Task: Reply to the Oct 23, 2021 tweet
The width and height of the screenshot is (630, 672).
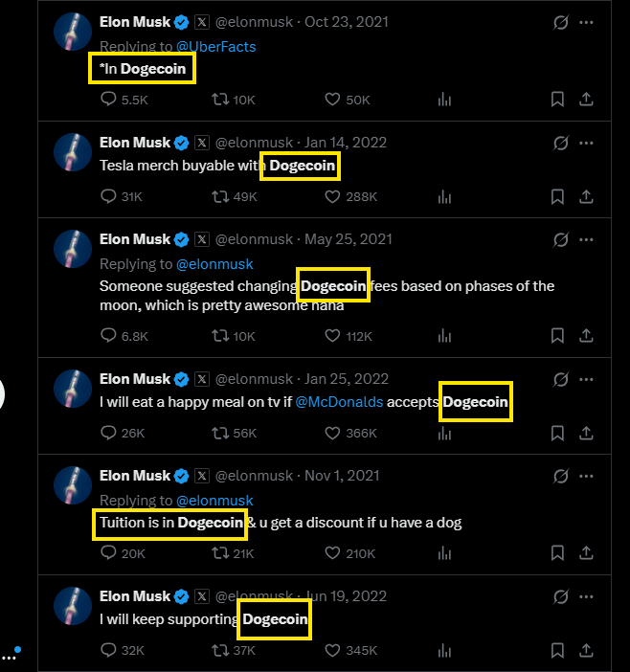Action: tap(108, 100)
